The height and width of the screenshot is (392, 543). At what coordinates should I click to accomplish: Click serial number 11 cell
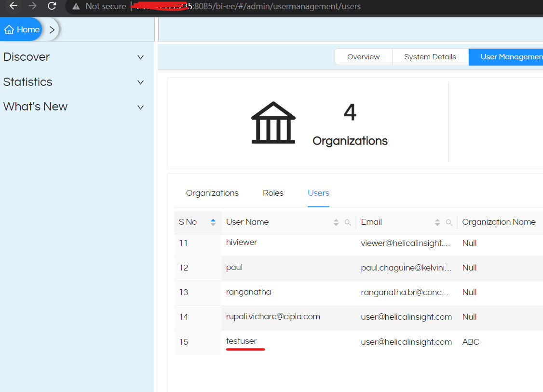(184, 243)
